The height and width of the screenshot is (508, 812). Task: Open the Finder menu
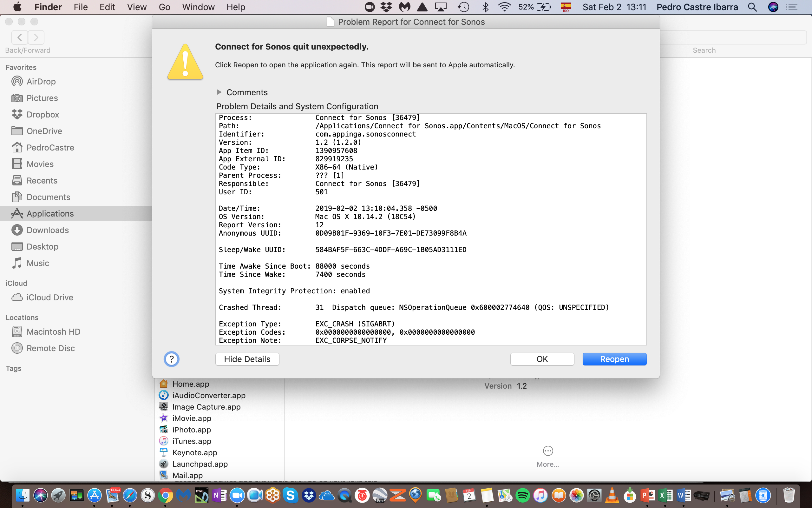click(x=48, y=7)
